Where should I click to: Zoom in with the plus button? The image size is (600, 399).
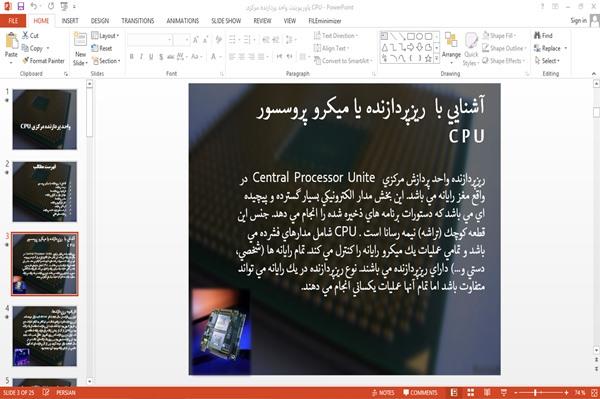(x=566, y=392)
